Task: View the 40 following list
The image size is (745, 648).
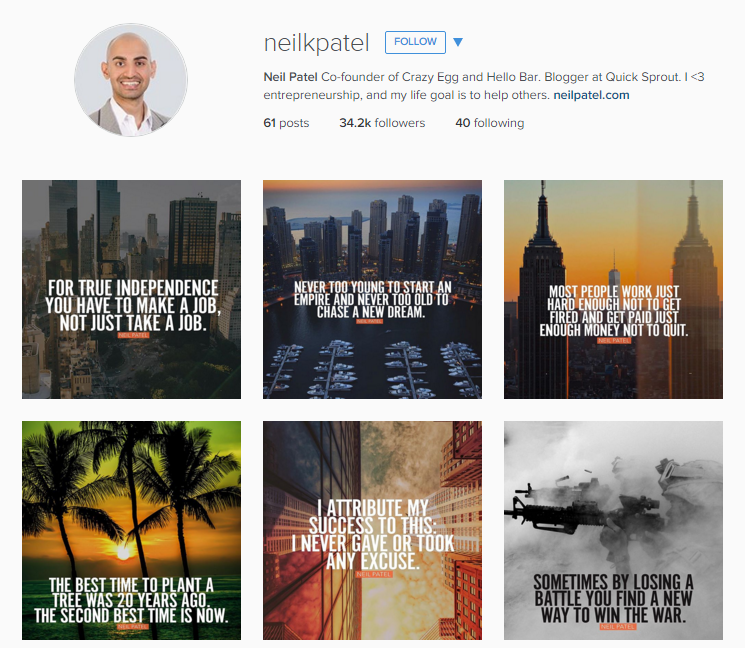Action: (489, 123)
